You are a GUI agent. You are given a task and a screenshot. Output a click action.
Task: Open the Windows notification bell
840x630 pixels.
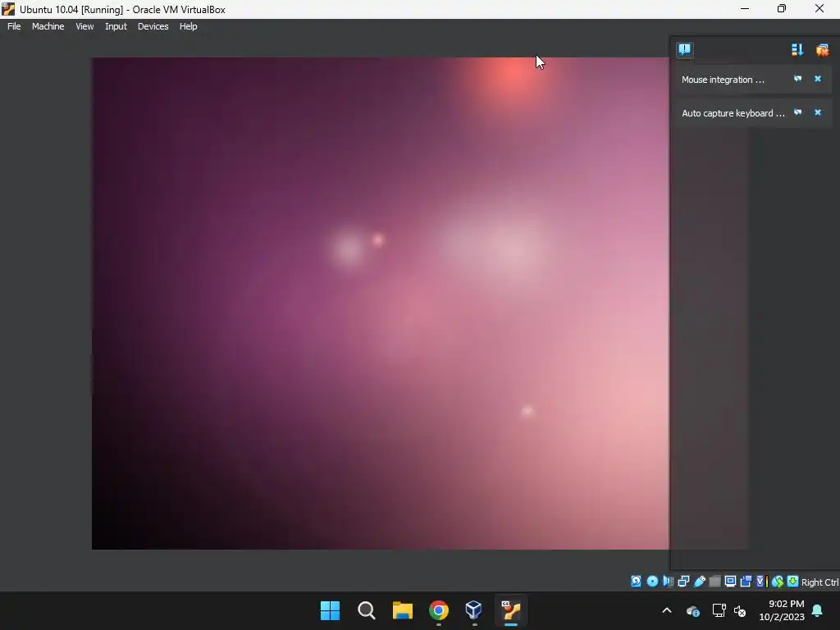818,610
